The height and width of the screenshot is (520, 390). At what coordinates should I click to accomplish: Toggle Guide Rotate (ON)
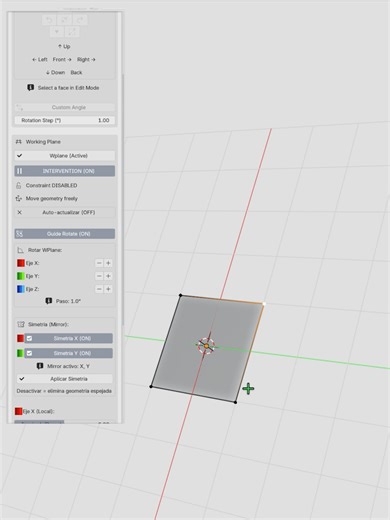[65, 234]
